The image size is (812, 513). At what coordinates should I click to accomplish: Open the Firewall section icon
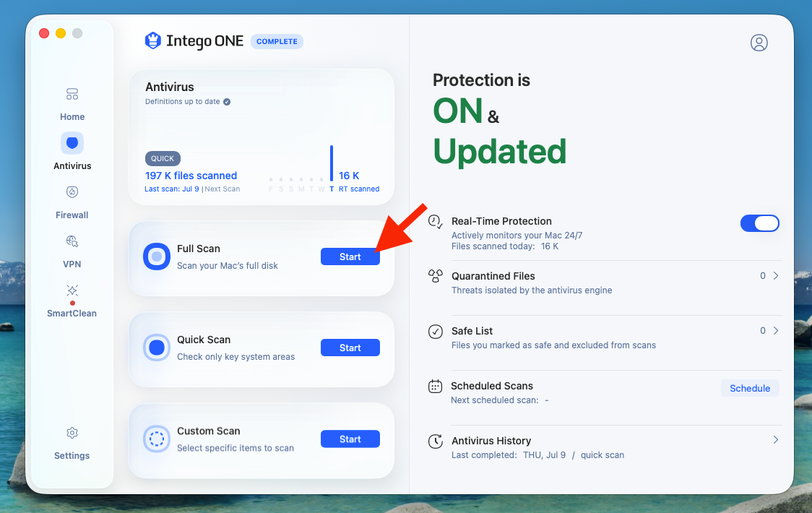coord(72,192)
